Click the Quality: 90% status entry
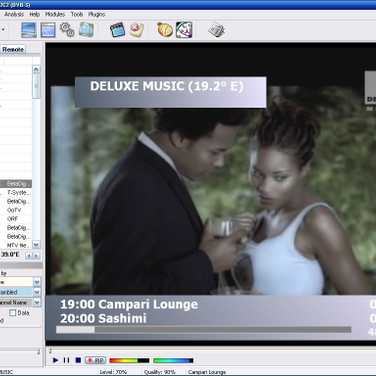This screenshot has width=376, height=376. coord(160,372)
